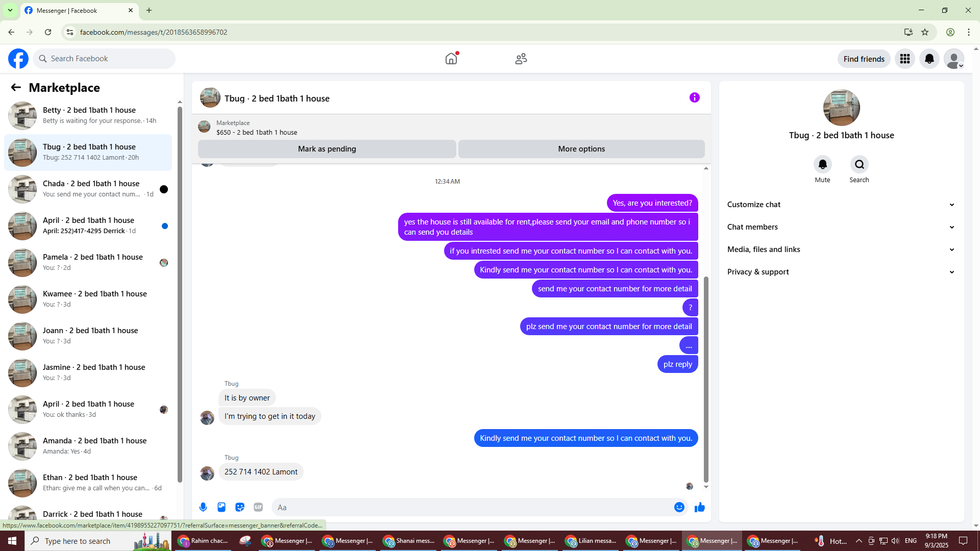980x551 pixels.
Task: Focus the Search Facebook field
Action: [x=104, y=59]
